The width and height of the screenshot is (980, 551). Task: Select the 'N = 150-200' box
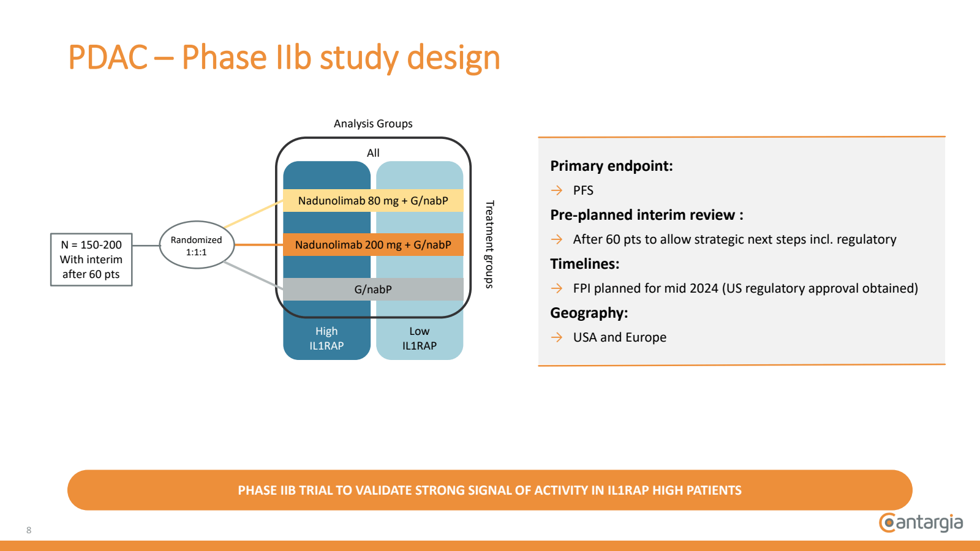[91, 260]
